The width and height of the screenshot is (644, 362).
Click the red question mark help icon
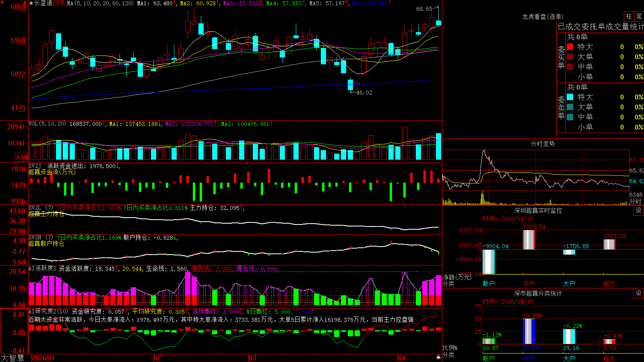pos(25,3)
